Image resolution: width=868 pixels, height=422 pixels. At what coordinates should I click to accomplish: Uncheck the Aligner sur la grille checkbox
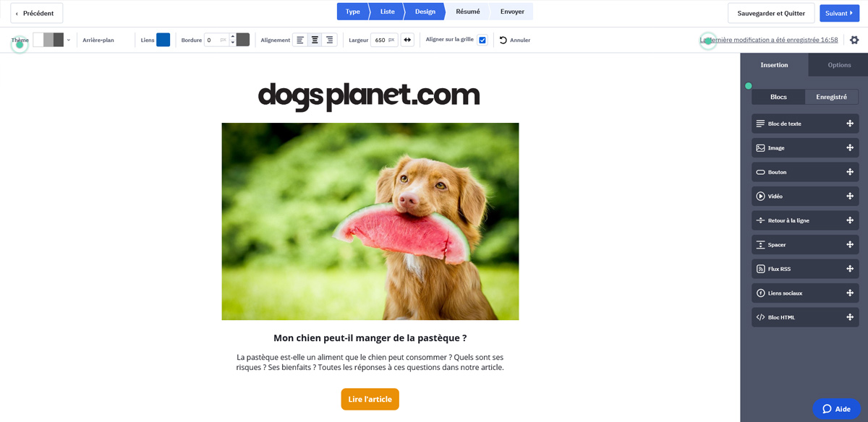click(482, 40)
